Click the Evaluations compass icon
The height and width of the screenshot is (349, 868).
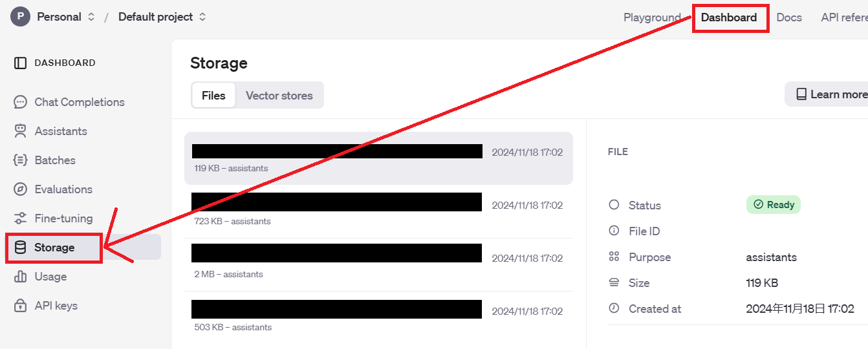point(21,189)
